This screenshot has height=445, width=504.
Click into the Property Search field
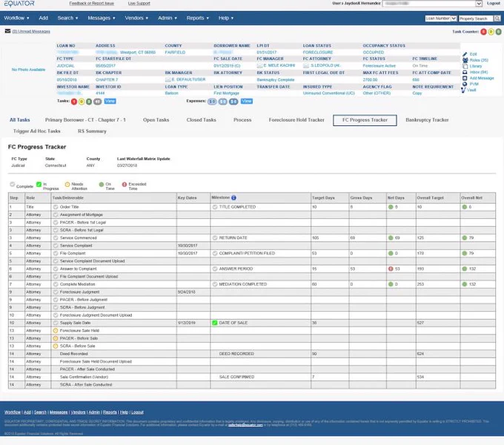pyautogui.click(x=475, y=19)
